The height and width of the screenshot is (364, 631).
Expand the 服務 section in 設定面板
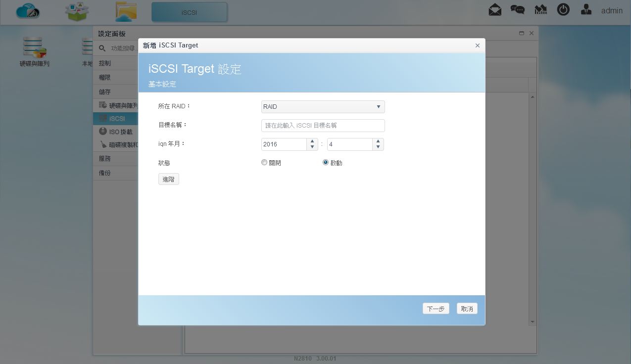pyautogui.click(x=116, y=159)
